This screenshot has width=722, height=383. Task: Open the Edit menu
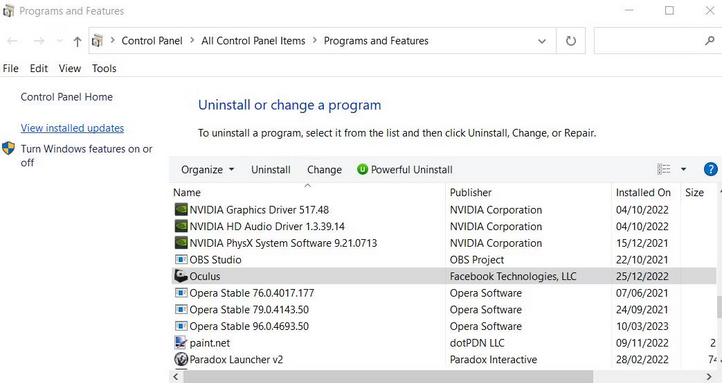[39, 69]
